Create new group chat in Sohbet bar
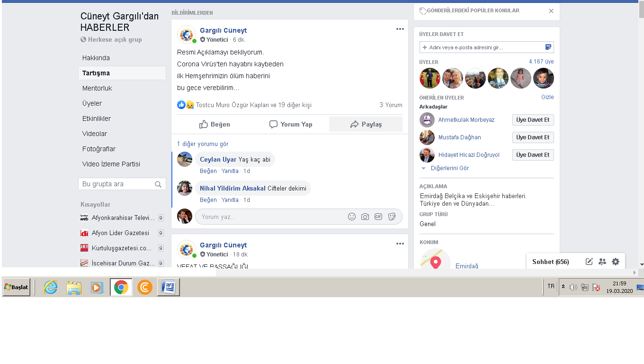The width and height of the screenshot is (644, 364). click(x=602, y=262)
